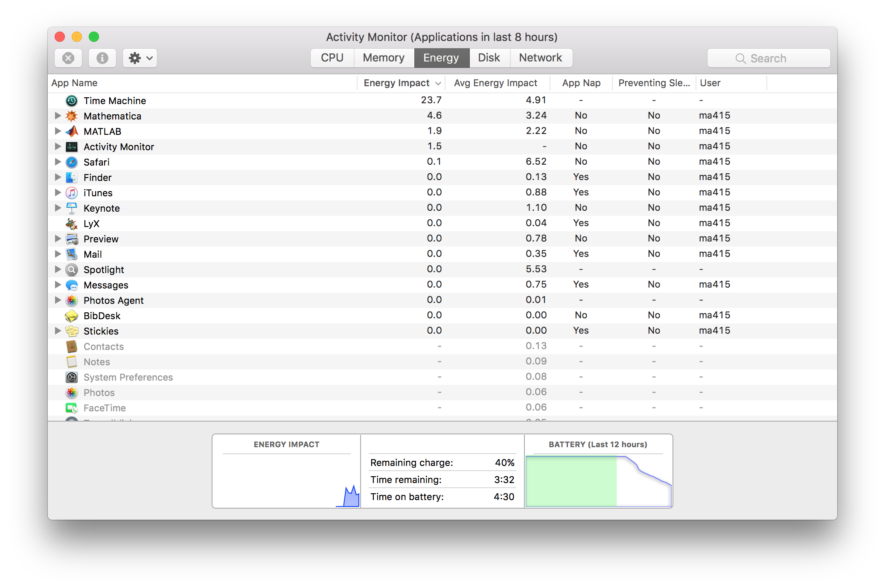Expand the Activity Monitor row triangle
The height and width of the screenshot is (588, 885).
58,146
